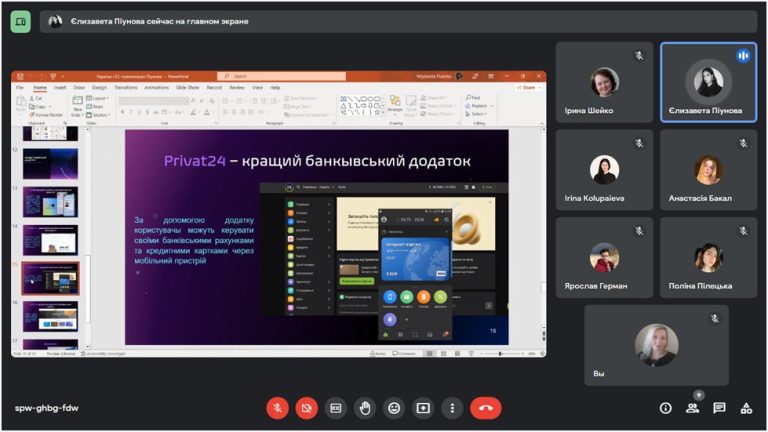Toggle Italic formatting

(131, 113)
